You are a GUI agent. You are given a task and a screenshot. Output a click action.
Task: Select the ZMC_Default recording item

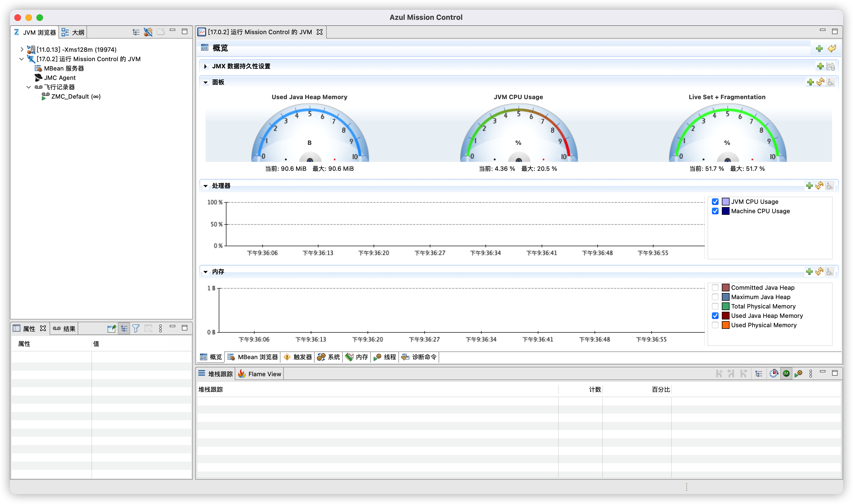pyautogui.click(x=71, y=97)
